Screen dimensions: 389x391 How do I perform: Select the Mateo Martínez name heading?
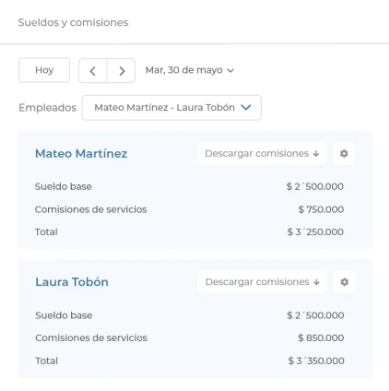pos(81,154)
